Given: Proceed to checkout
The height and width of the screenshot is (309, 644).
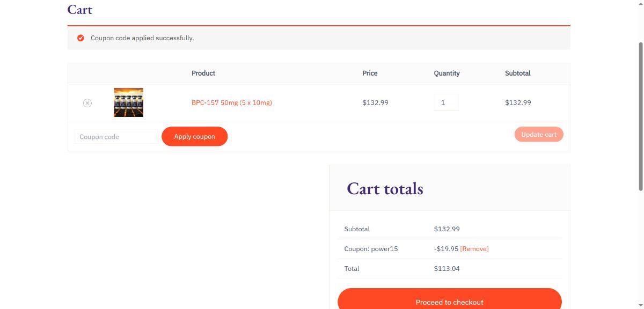Looking at the screenshot, I should 449,301.
